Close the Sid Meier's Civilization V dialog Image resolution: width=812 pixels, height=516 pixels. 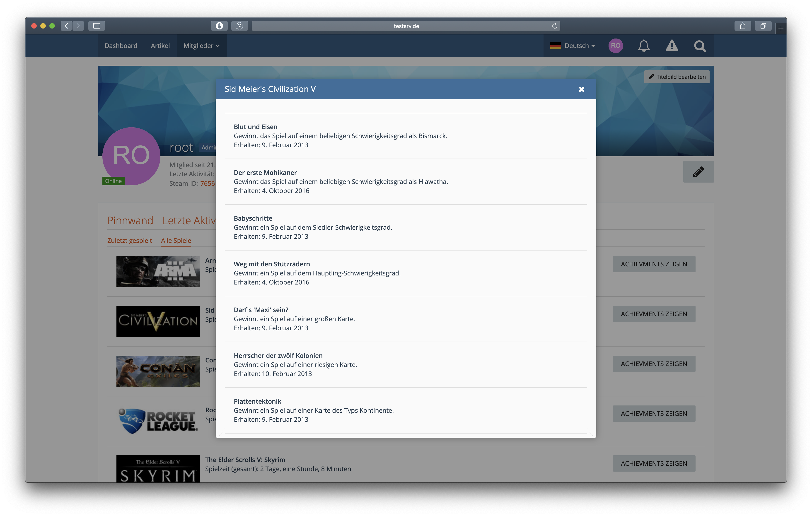[581, 89]
